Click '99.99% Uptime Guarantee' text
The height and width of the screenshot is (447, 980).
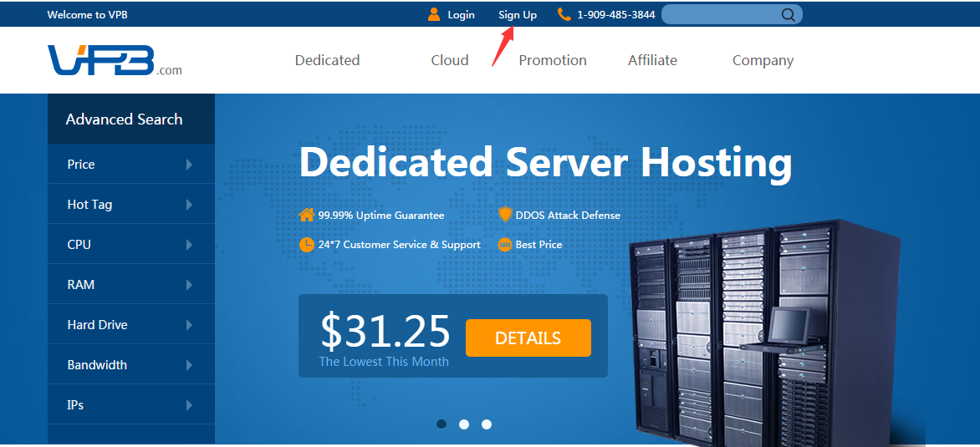[x=381, y=216]
